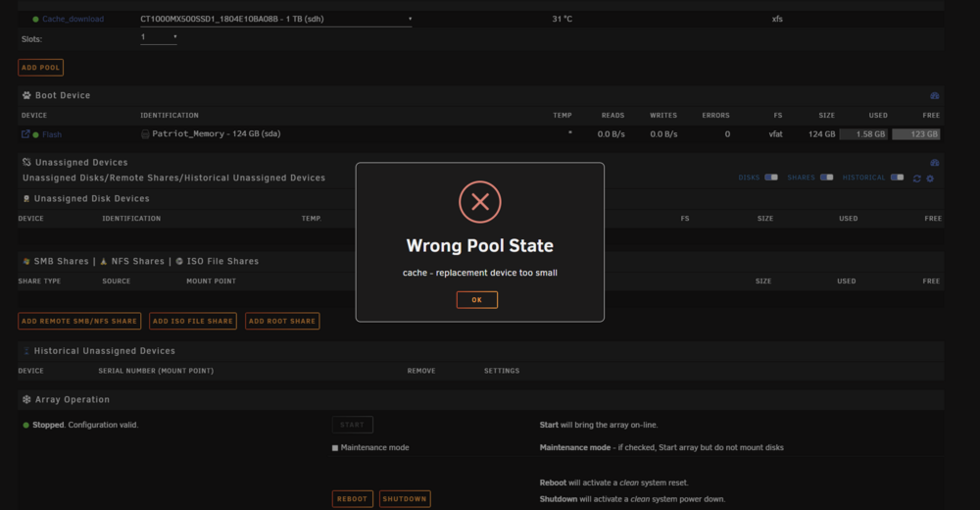Toggle the Historical switch
980x510 pixels.
(x=897, y=178)
